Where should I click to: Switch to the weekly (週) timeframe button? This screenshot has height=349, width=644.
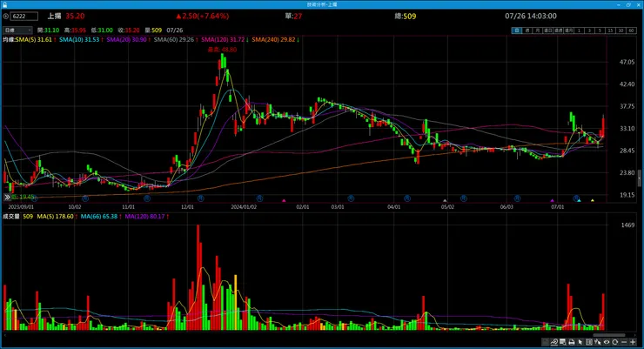pyautogui.click(x=527, y=30)
